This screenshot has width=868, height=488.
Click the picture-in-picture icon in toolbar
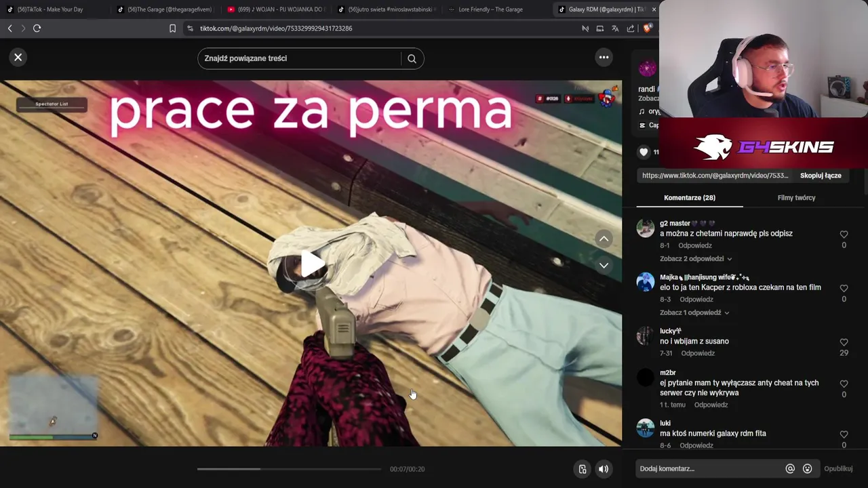click(600, 28)
